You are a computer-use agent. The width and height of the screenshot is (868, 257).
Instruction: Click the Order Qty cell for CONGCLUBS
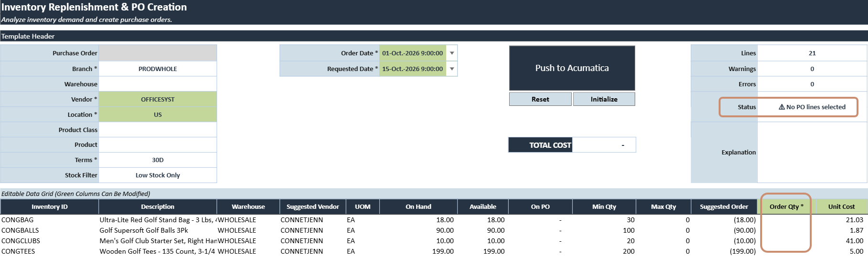click(x=786, y=241)
